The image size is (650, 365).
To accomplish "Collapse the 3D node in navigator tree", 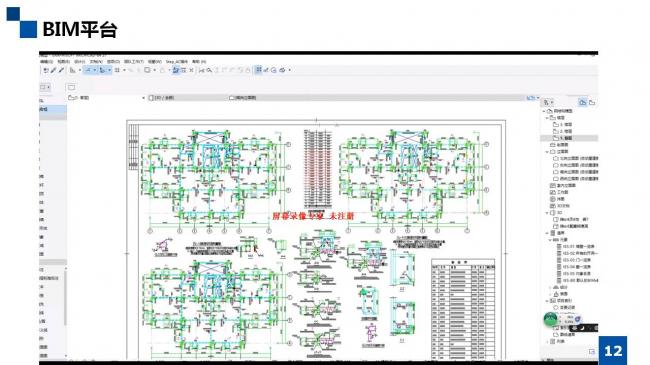I will click(547, 213).
